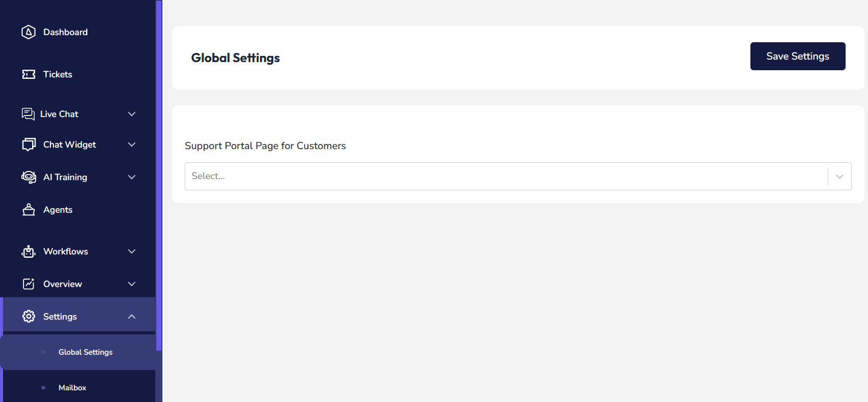Click the Save Settings button
This screenshot has height=402, width=868.
coord(798,56)
